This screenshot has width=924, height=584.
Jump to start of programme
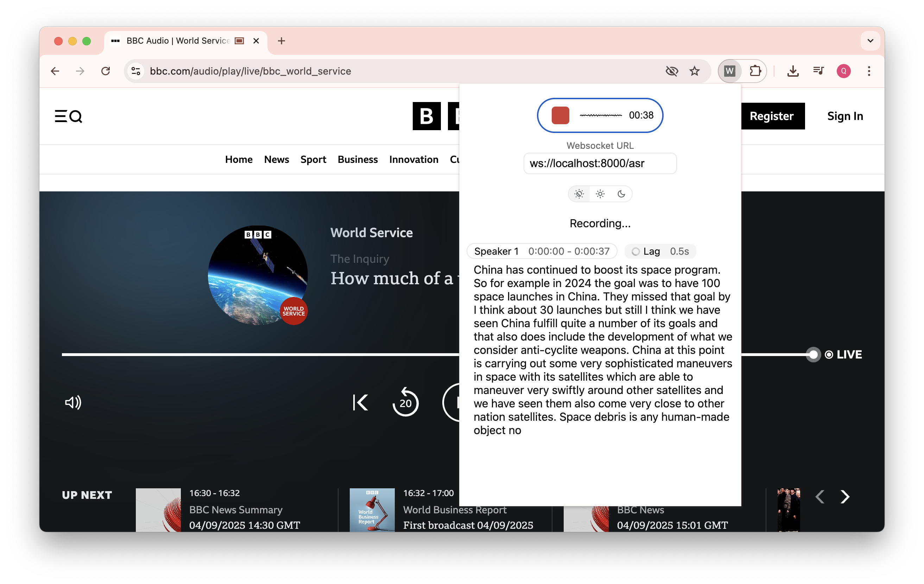coord(360,402)
